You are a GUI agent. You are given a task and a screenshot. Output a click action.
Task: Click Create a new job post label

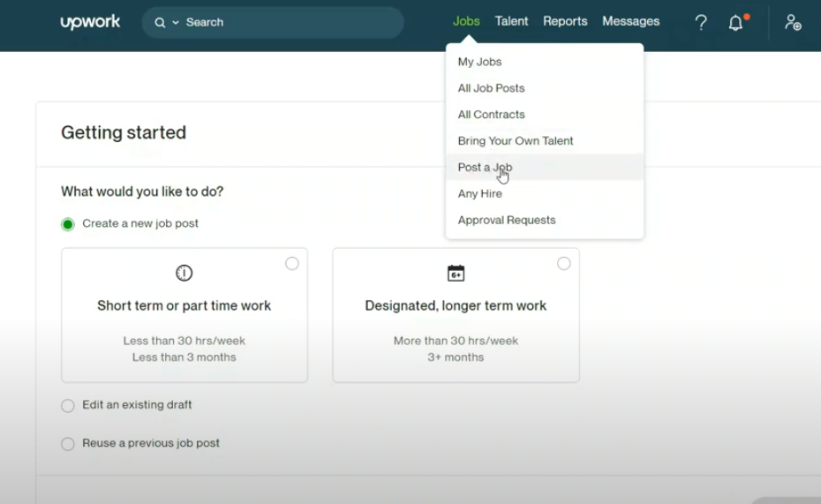[140, 223]
